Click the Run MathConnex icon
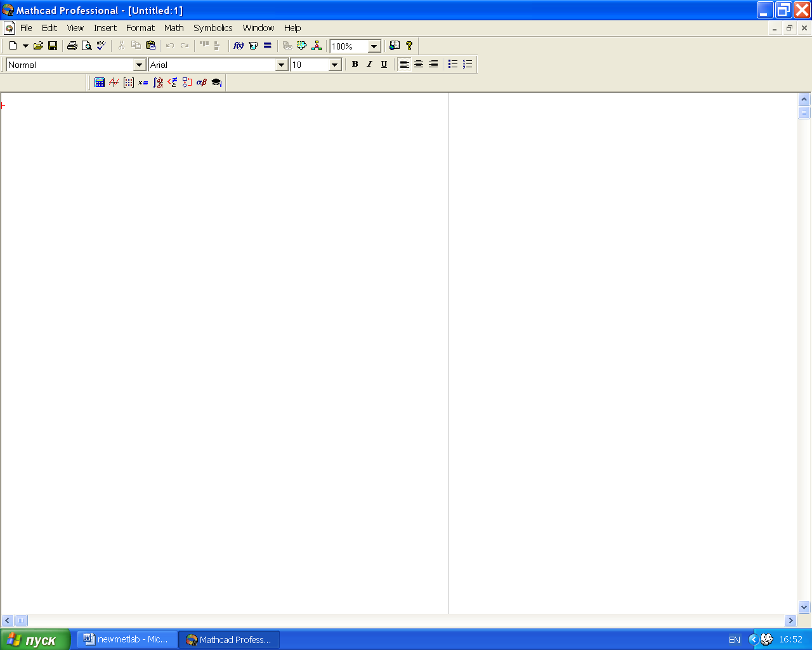Viewport: 812px width, 650px height. pos(317,46)
